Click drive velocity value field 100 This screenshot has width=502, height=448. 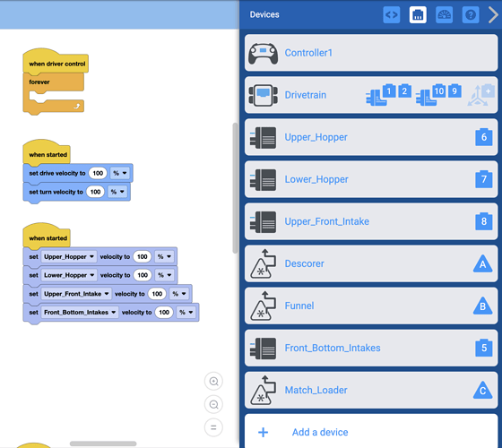tap(98, 173)
